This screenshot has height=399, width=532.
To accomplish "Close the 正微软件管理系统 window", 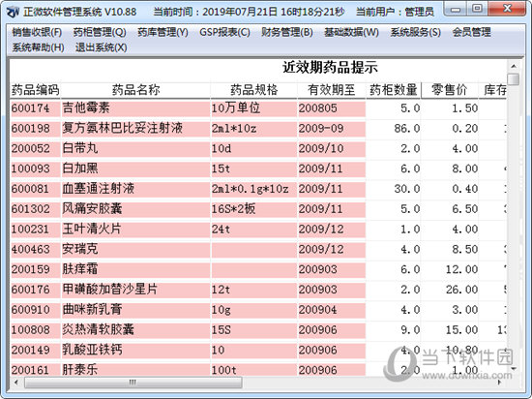I will coord(507,9).
